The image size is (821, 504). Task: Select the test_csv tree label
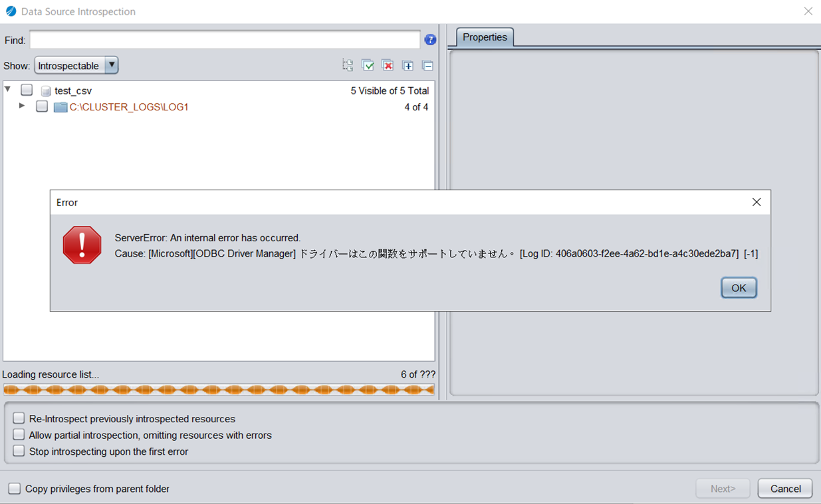[73, 90]
